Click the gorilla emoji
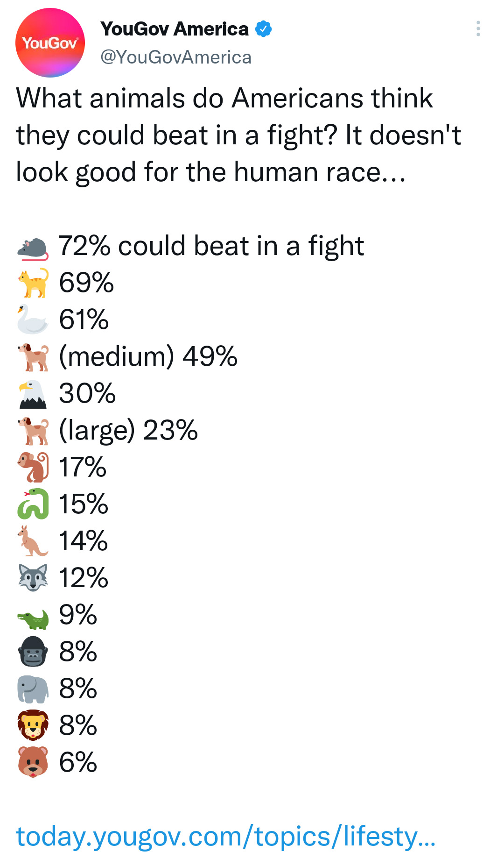This screenshot has width=504, height=859. click(33, 652)
